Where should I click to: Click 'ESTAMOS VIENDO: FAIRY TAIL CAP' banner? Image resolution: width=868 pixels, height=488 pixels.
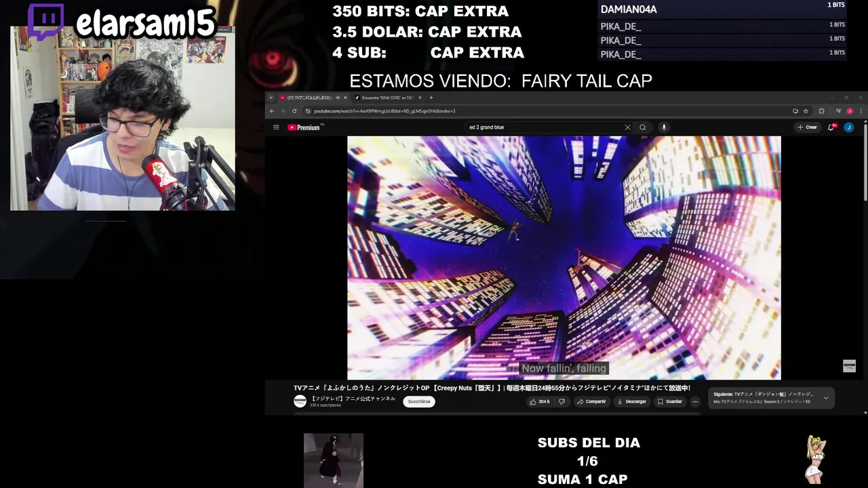tap(500, 81)
